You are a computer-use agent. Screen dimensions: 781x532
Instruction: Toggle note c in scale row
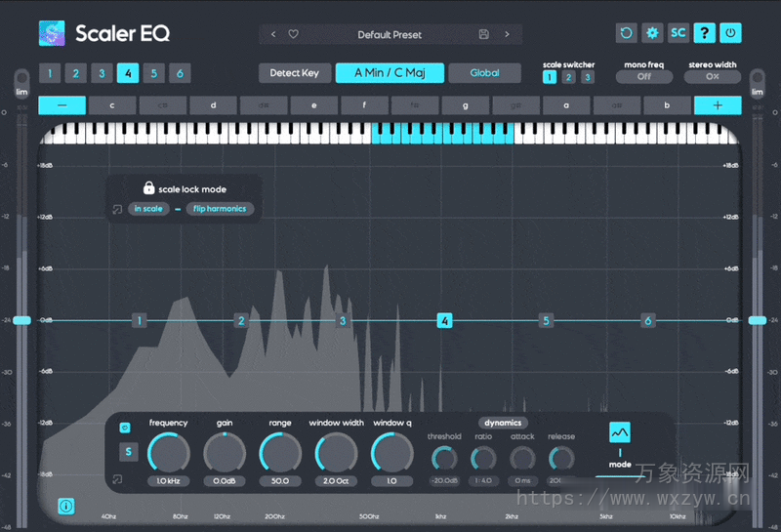click(x=112, y=105)
